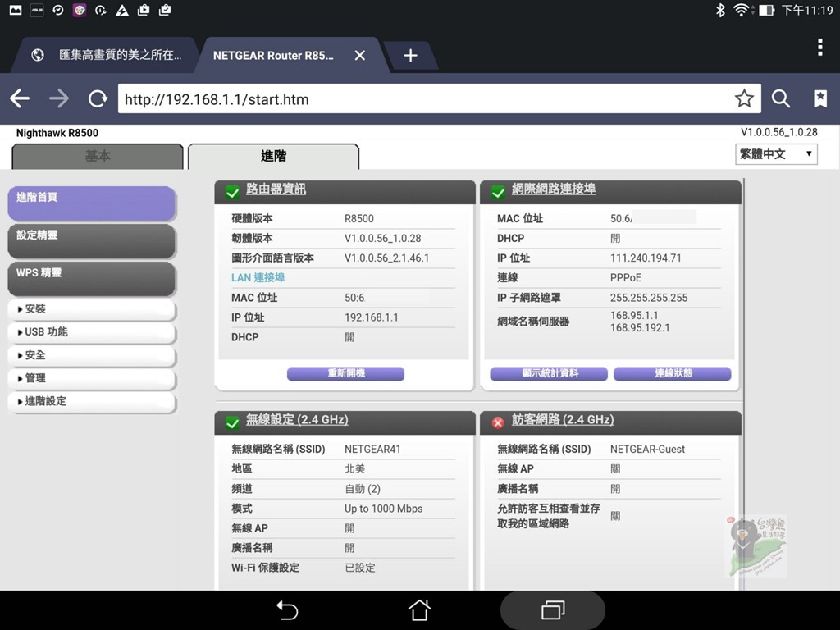This screenshot has height=630, width=840.
Task: Click the green check beside 網際網路連接埠
Action: click(x=498, y=192)
